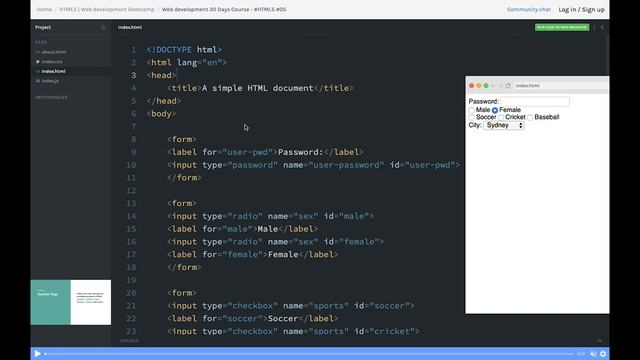Screen dimensions: 640x360
Task: Select the Male radio button
Action: coord(471,110)
